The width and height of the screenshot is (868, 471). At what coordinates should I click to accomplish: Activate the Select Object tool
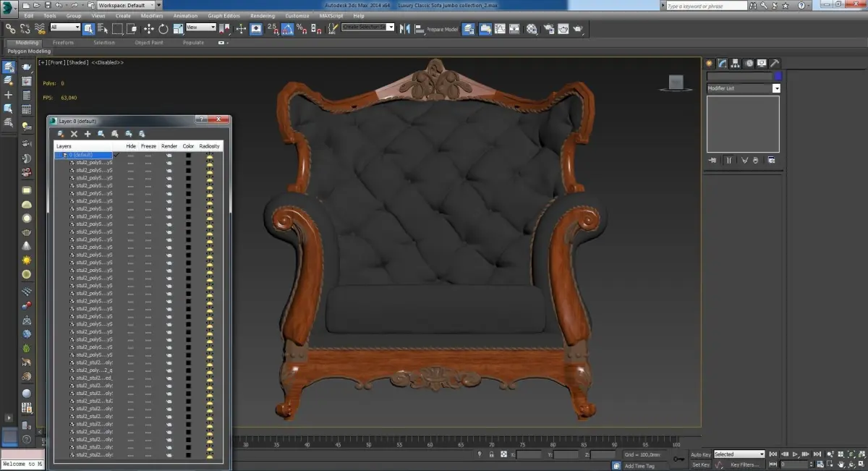[88, 29]
